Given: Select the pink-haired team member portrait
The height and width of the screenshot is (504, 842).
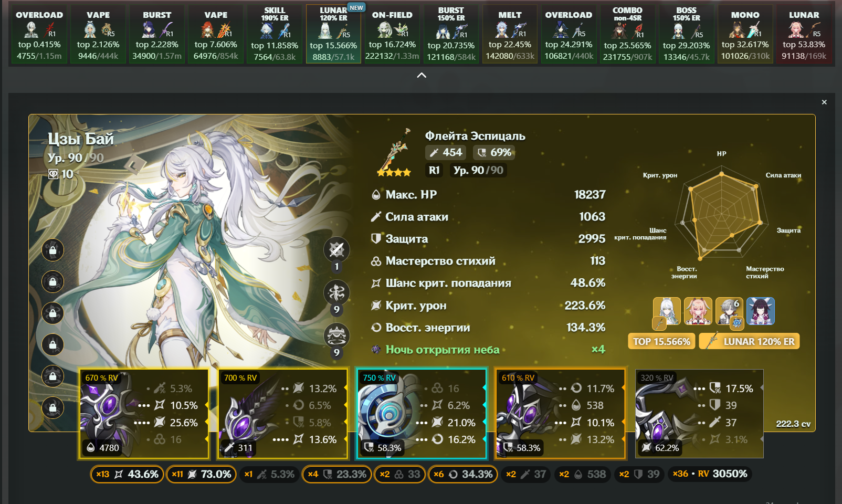Looking at the screenshot, I should (x=698, y=311).
